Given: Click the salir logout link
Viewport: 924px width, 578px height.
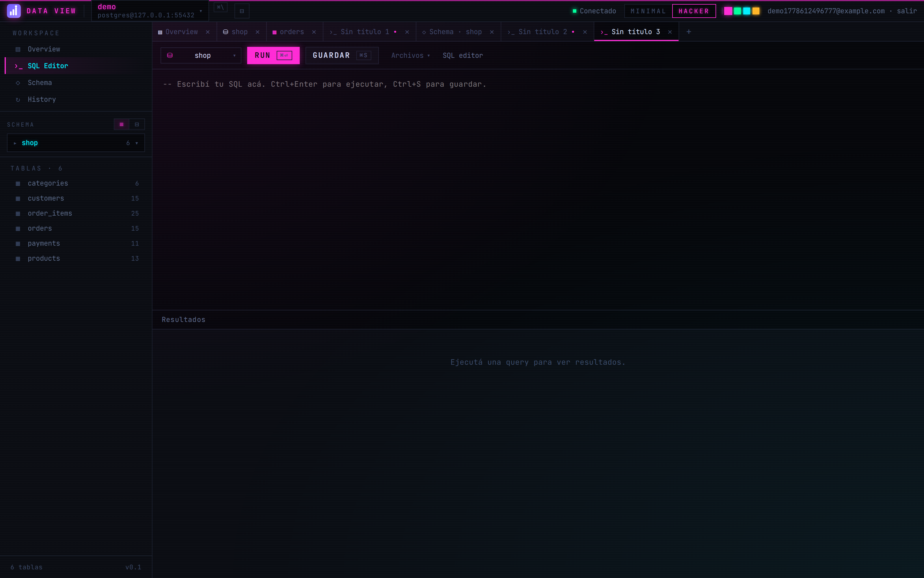Looking at the screenshot, I should click(906, 11).
